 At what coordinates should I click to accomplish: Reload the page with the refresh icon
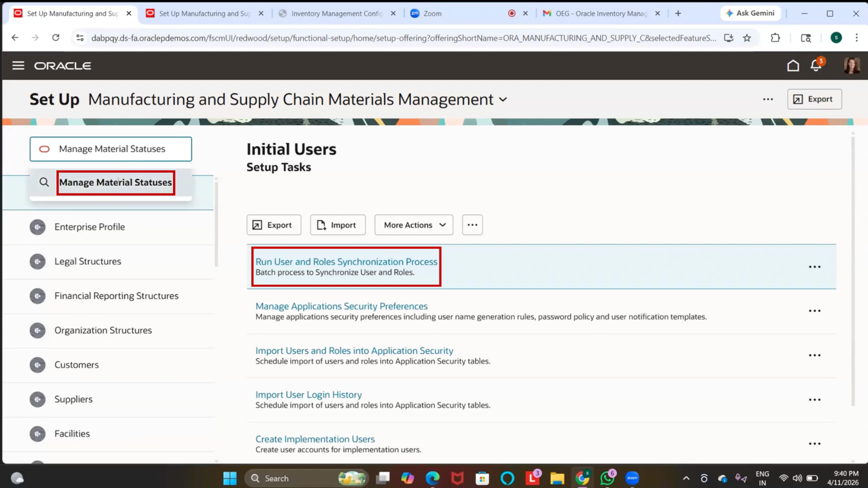(56, 38)
